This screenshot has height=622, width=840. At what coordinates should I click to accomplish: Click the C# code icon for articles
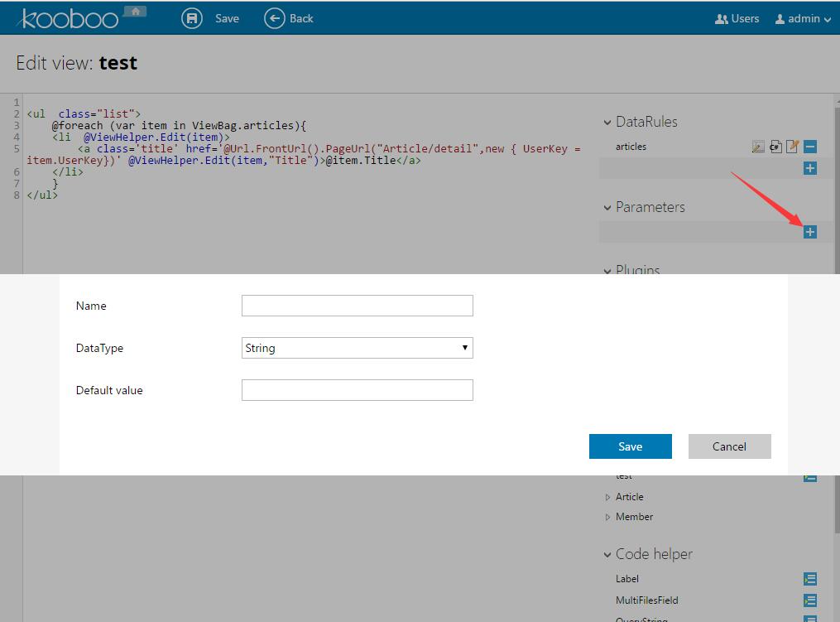775,147
